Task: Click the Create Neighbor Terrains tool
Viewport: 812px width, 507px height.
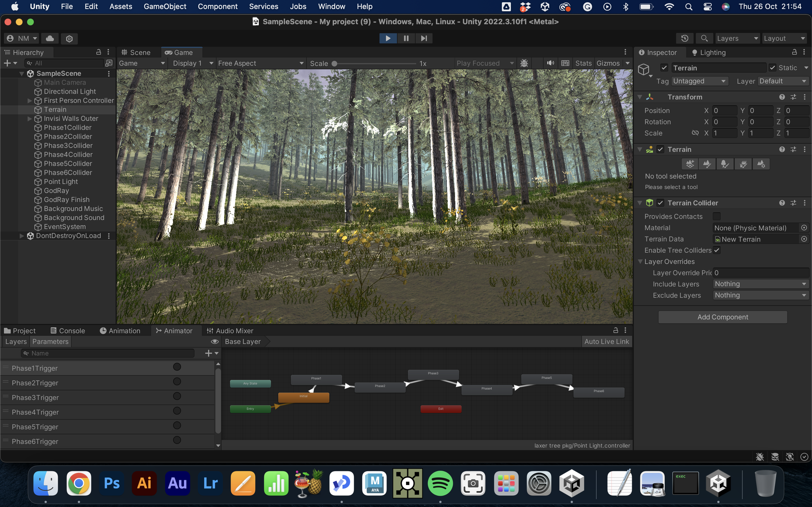Action: (690, 164)
